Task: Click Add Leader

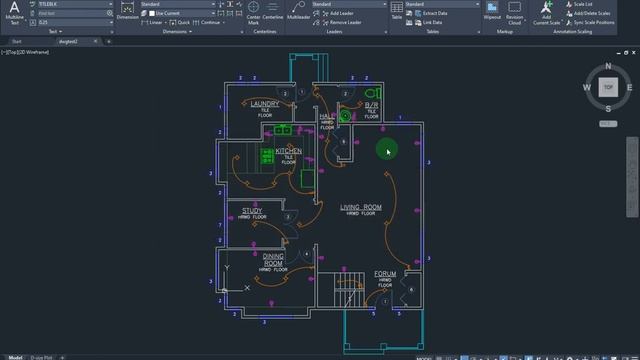Action: tap(338, 13)
